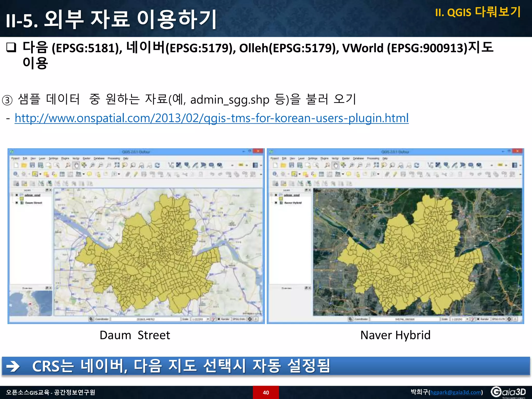Open Layer menu in Daum Street window
The height and width of the screenshot is (399, 532).
[42, 158]
